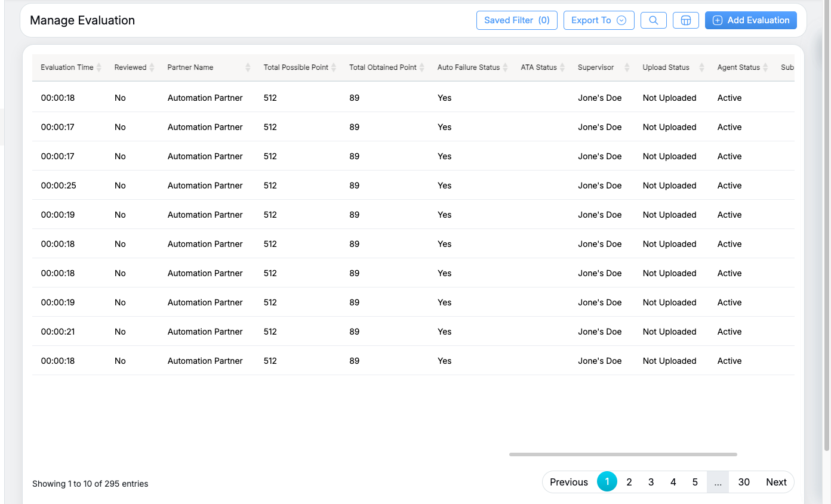This screenshot has width=831, height=504.
Task: Click the Add Evaluation button
Action: point(750,20)
